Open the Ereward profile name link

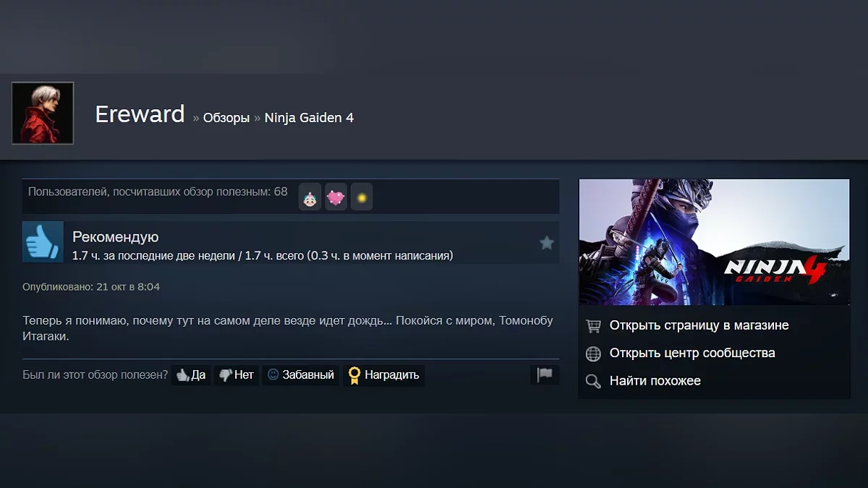point(140,114)
